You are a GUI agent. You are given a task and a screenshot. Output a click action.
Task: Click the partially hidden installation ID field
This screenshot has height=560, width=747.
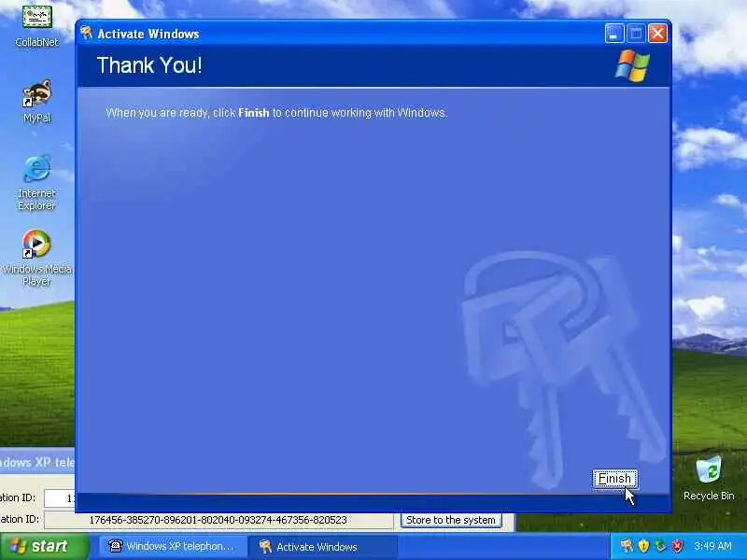pyautogui.click(x=60, y=498)
